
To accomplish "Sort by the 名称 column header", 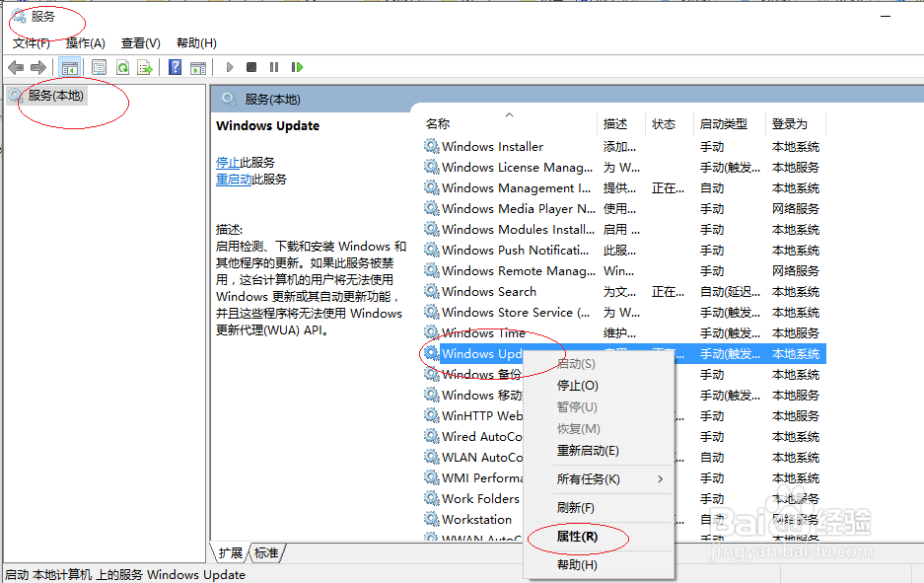I will 509,123.
